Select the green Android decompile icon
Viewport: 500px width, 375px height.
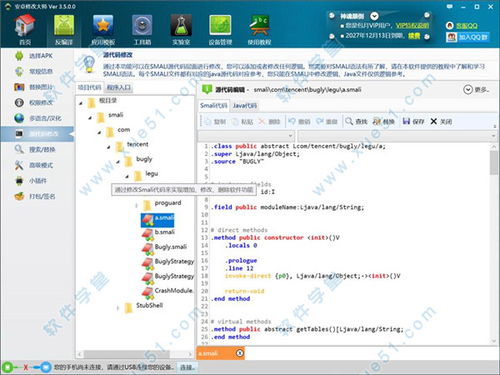[x=64, y=25]
